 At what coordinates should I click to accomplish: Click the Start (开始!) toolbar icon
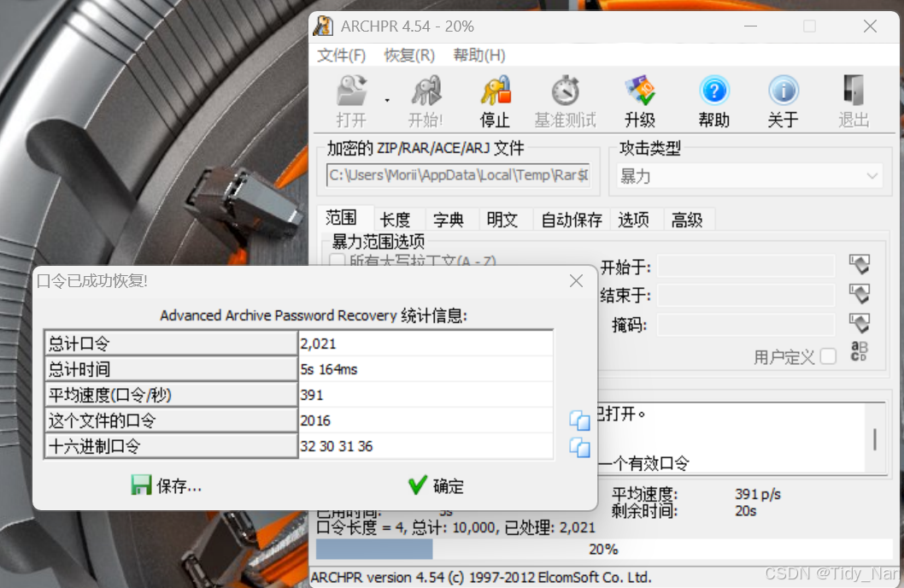(x=426, y=91)
